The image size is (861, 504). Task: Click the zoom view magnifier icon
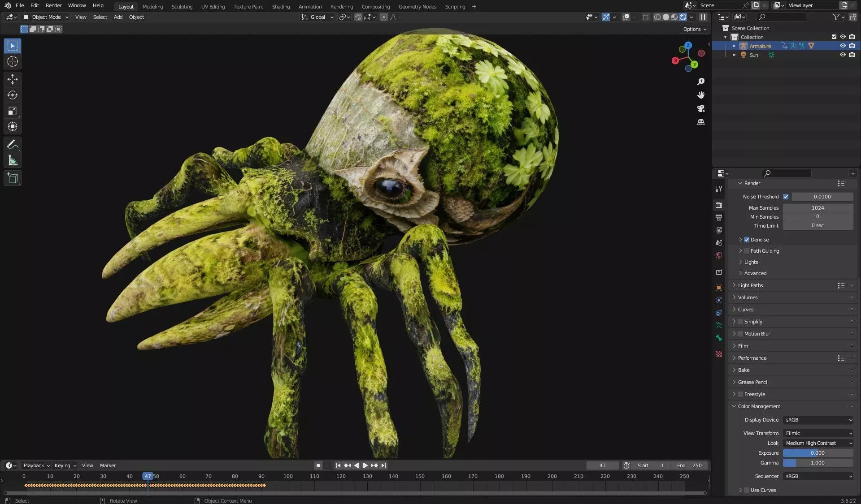(x=701, y=82)
